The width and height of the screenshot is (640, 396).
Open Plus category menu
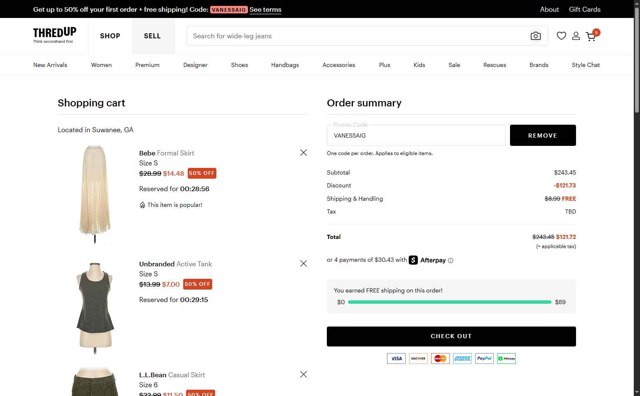tap(384, 65)
